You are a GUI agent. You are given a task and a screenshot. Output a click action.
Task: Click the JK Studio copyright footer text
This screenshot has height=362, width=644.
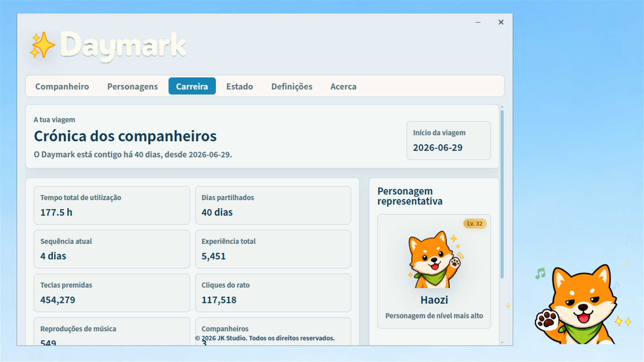[265, 338]
